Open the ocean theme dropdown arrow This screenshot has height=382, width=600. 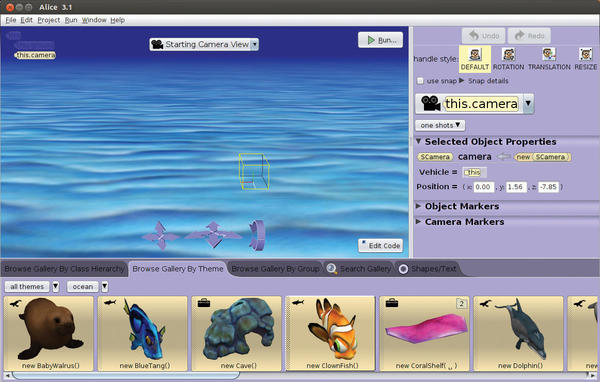[x=104, y=286]
